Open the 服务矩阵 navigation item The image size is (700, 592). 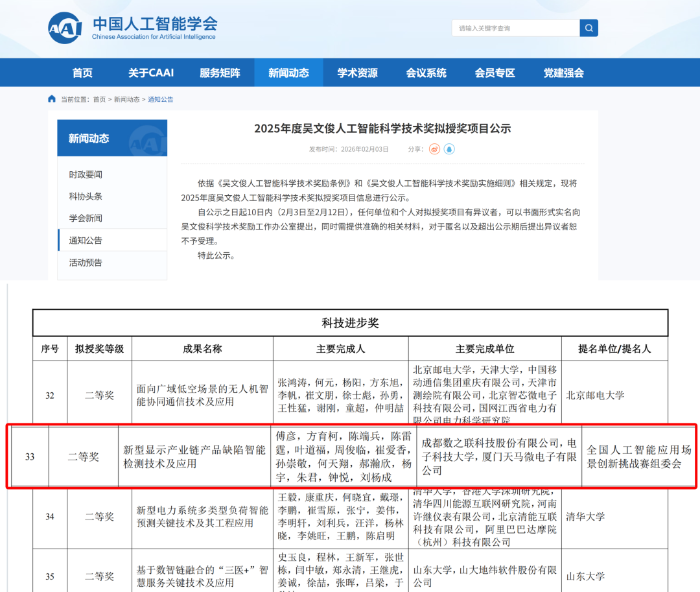point(220,73)
